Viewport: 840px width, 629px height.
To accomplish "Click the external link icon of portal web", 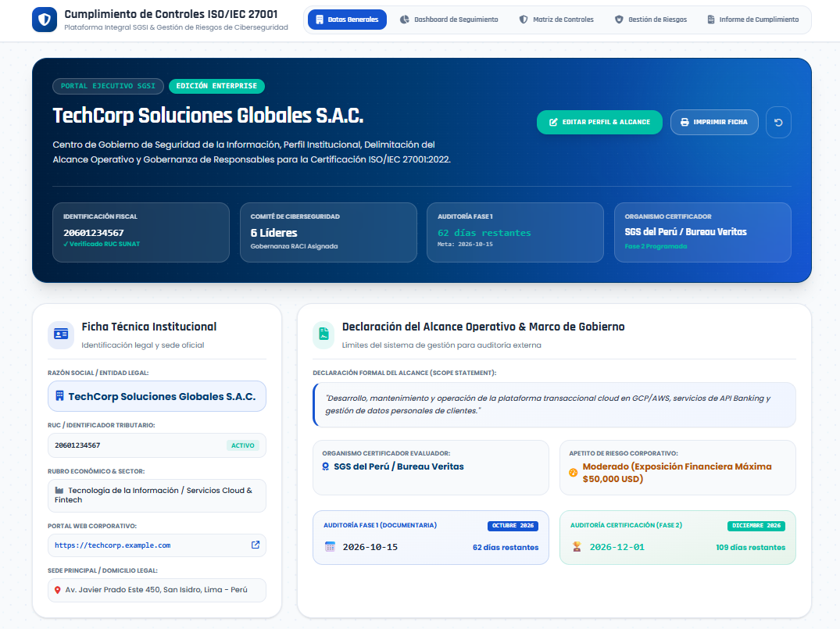I will pos(256,545).
